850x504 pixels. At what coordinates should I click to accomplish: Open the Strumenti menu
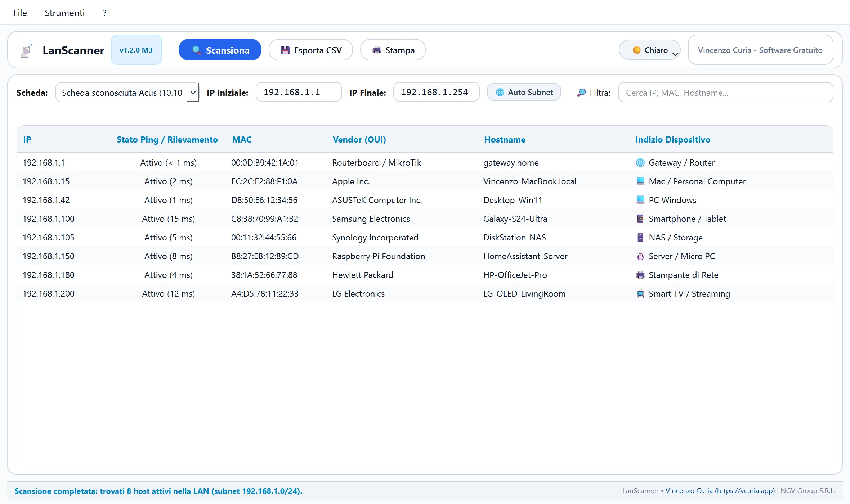[x=64, y=13]
